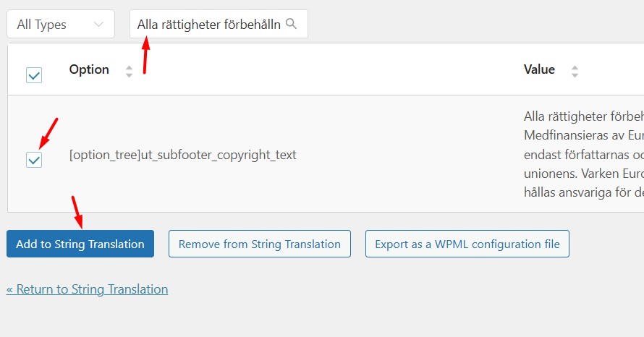The height and width of the screenshot is (337, 644).
Task: Toggle the select-all checkbox in table header
Action: 34,74
